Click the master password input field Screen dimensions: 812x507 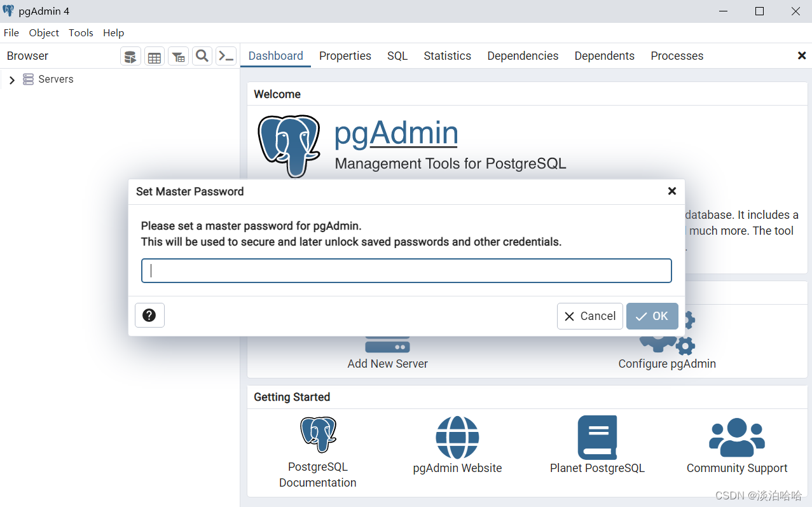(406, 270)
